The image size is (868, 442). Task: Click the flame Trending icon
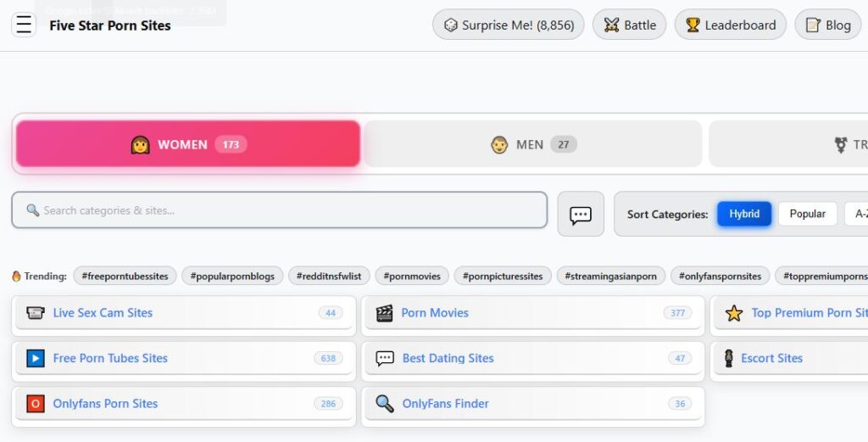(x=17, y=276)
